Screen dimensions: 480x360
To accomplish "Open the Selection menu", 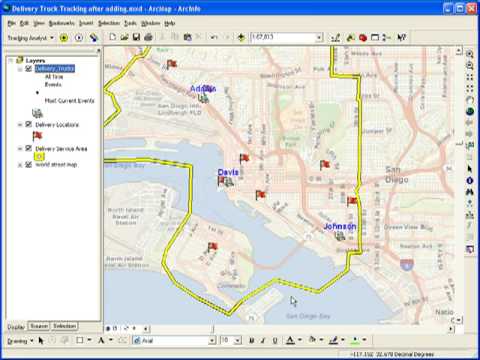I will (x=109, y=23).
